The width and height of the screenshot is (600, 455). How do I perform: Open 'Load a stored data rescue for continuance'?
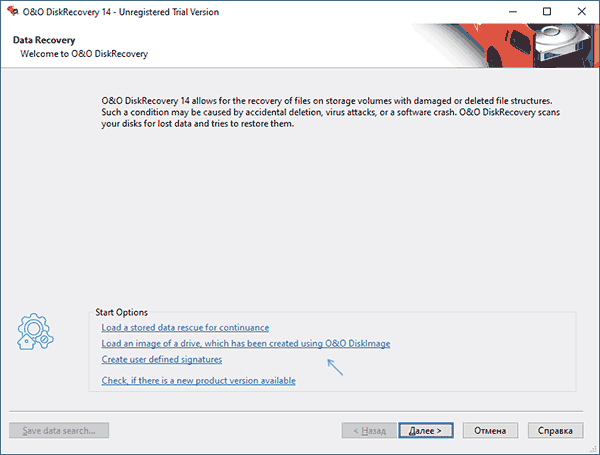(x=185, y=328)
